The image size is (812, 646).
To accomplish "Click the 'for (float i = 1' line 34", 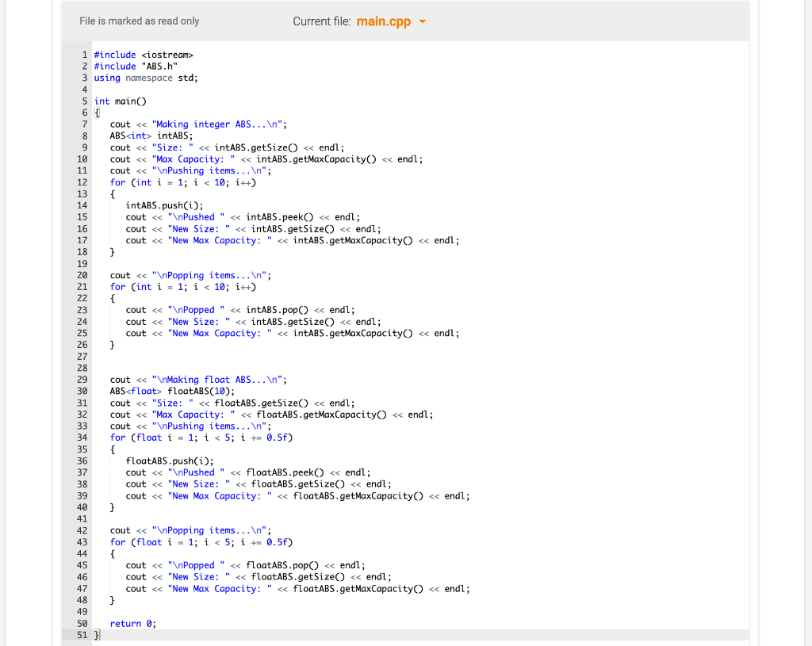I will 201,438.
